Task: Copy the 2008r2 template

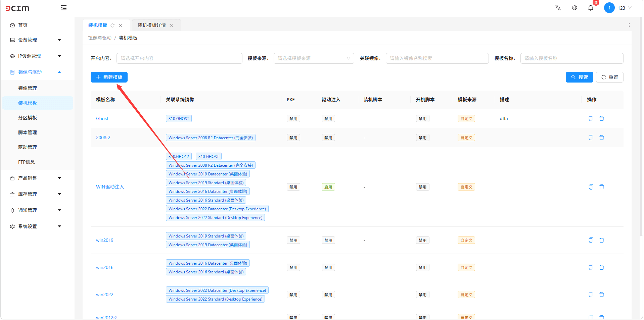Action: [x=591, y=138]
